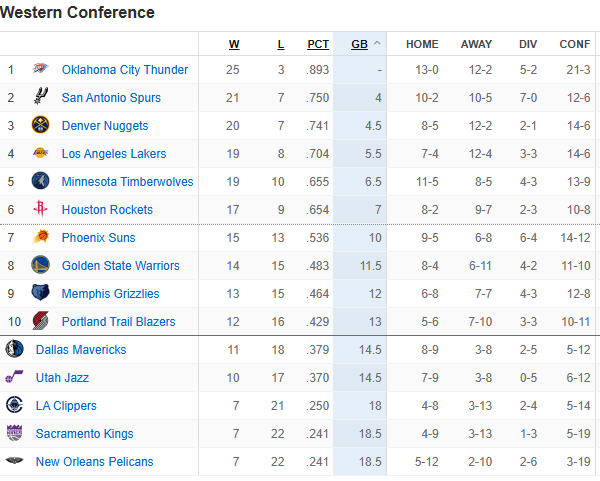
Task: Sort table by W column header
Action: pyautogui.click(x=234, y=44)
